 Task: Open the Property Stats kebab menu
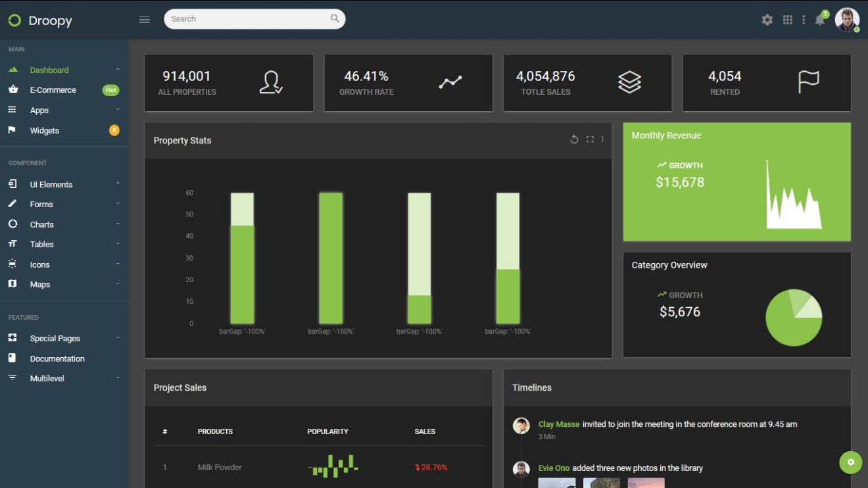pos(602,139)
